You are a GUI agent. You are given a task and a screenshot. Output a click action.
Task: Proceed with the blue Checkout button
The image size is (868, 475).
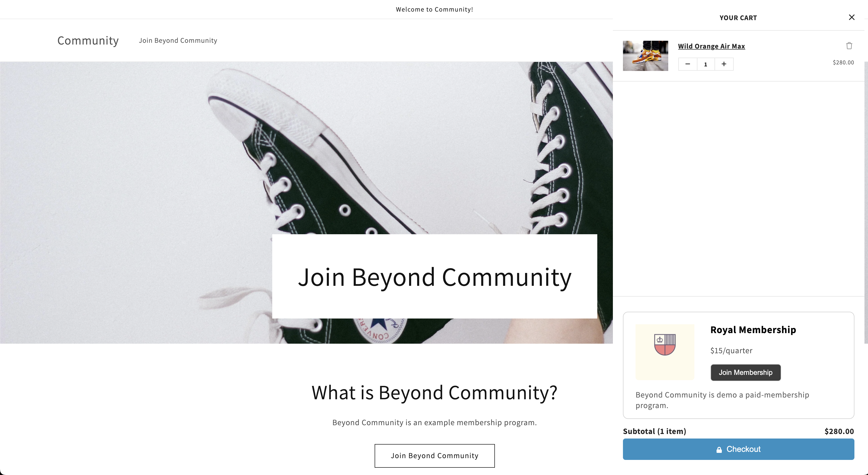point(738,449)
